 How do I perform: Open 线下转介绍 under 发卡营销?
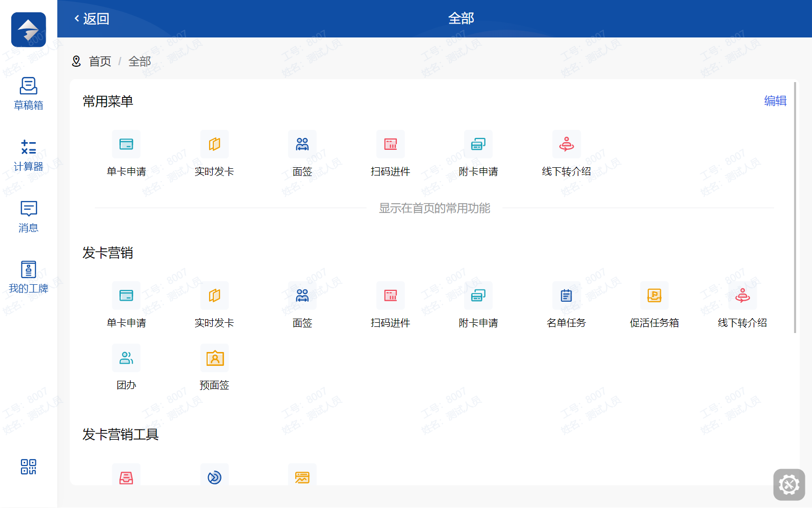(742, 305)
